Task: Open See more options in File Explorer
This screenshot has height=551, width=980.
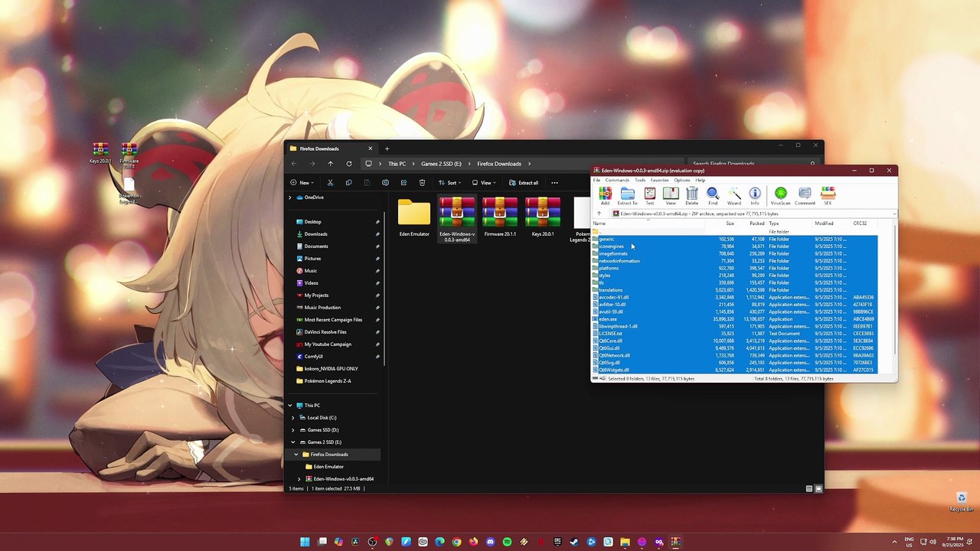Action: coord(554,183)
